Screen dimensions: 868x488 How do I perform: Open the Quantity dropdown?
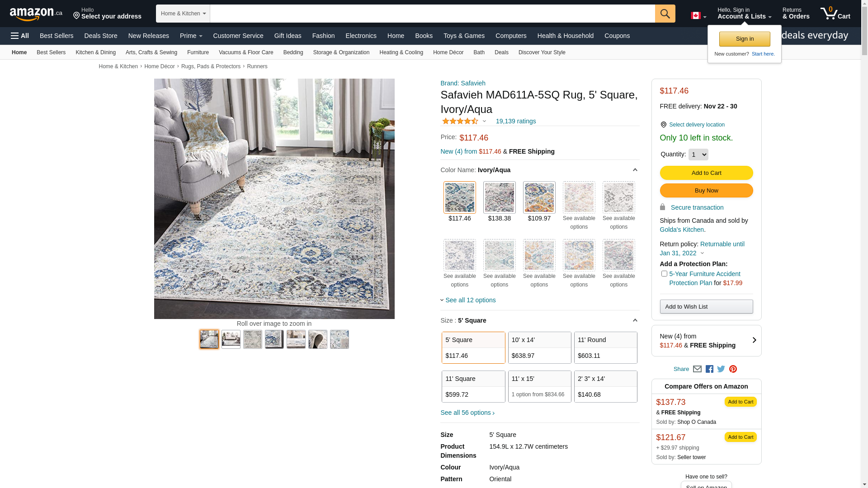coord(698,155)
